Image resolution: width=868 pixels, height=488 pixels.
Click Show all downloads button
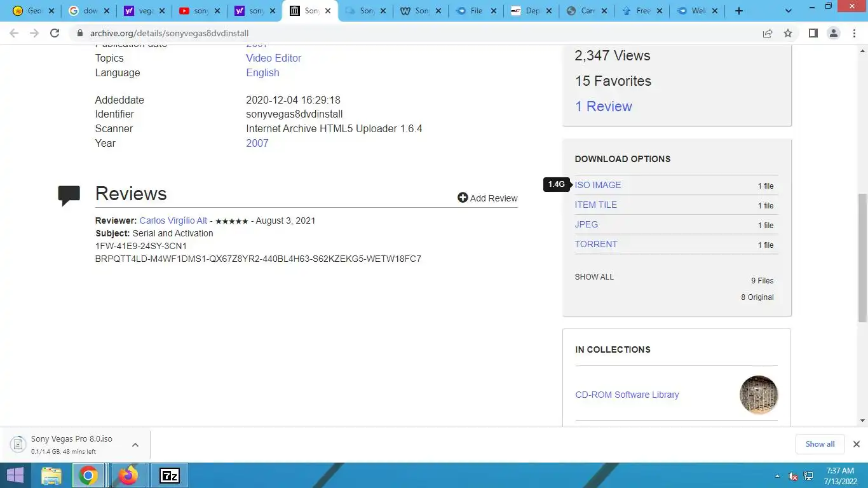tap(820, 444)
